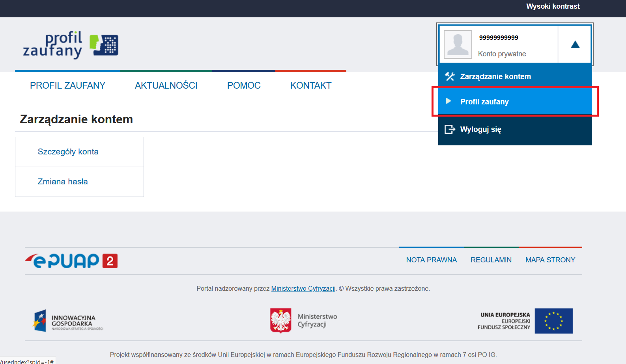Viewport: 626px width, 364px height.
Task: Click the Konto prywatne label
Action: click(x=502, y=54)
